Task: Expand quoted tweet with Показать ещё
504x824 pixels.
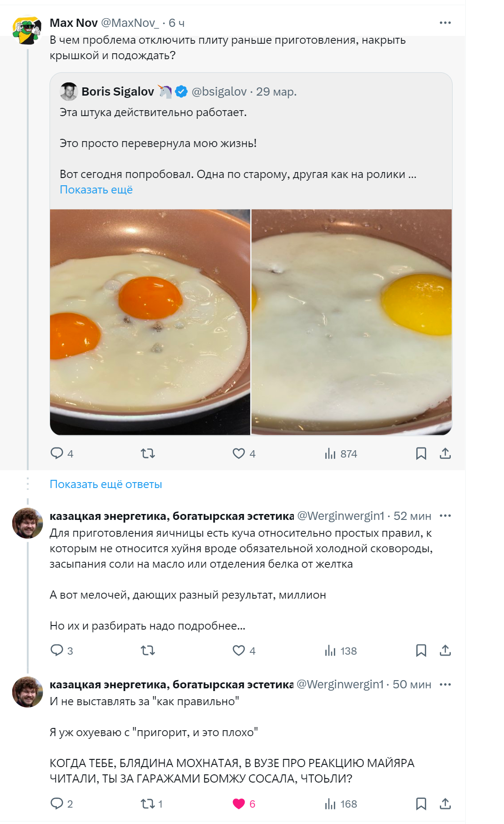Action: point(96,190)
